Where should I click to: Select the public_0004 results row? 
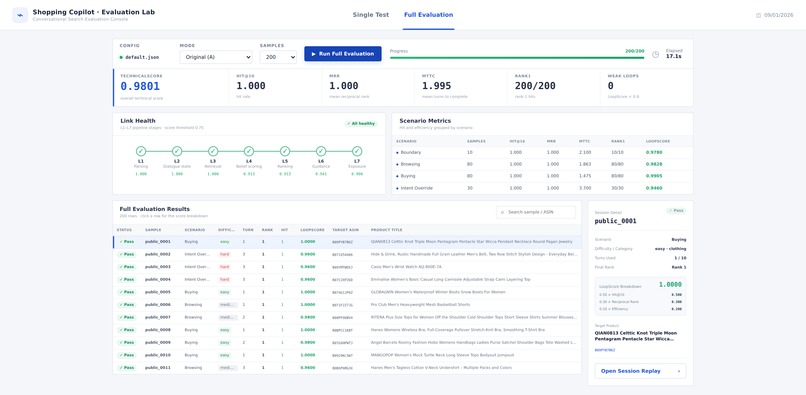click(347, 280)
